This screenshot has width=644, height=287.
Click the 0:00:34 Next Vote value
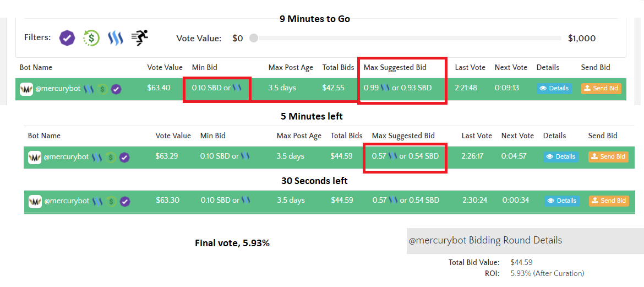pos(515,201)
